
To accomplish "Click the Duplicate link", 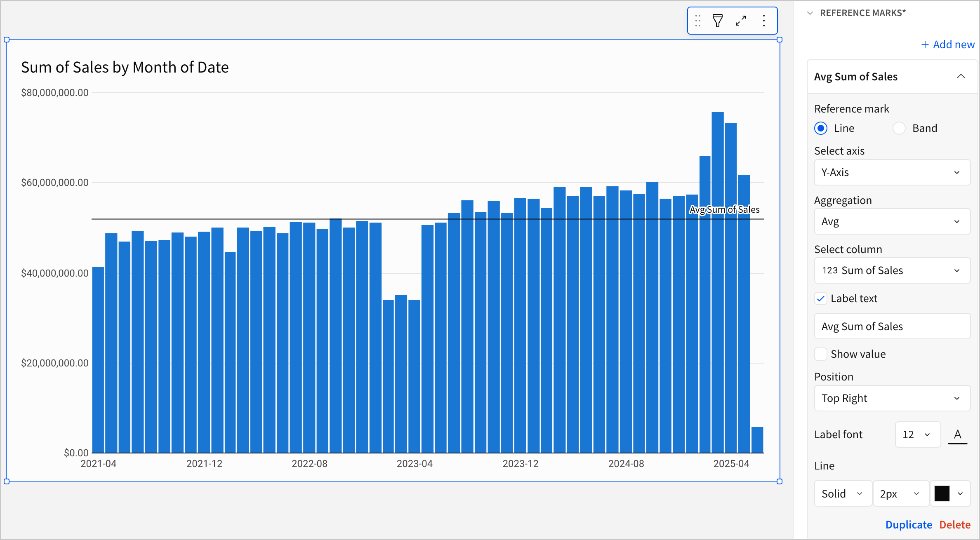I will 909,525.
